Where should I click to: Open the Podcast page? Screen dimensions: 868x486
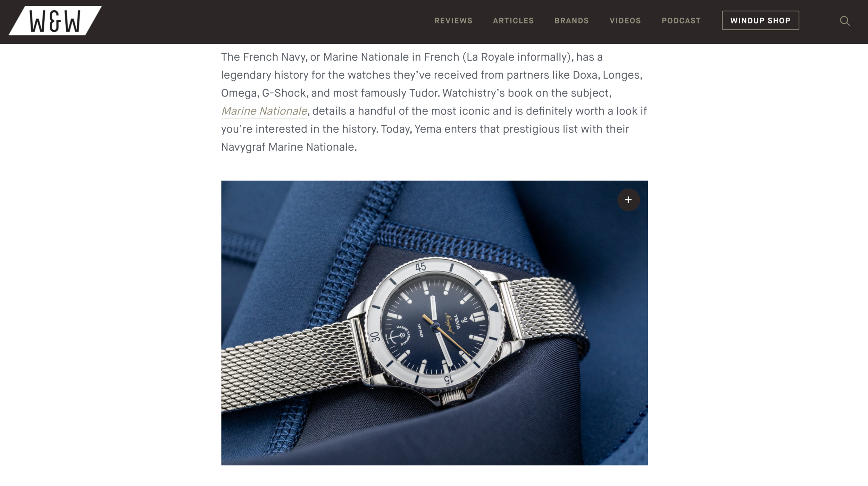[x=681, y=21]
